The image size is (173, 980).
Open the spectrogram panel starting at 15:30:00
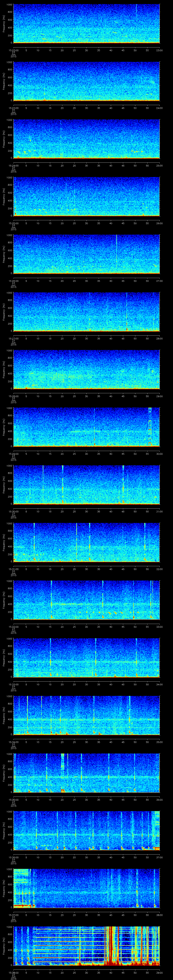[x=87, y=485]
